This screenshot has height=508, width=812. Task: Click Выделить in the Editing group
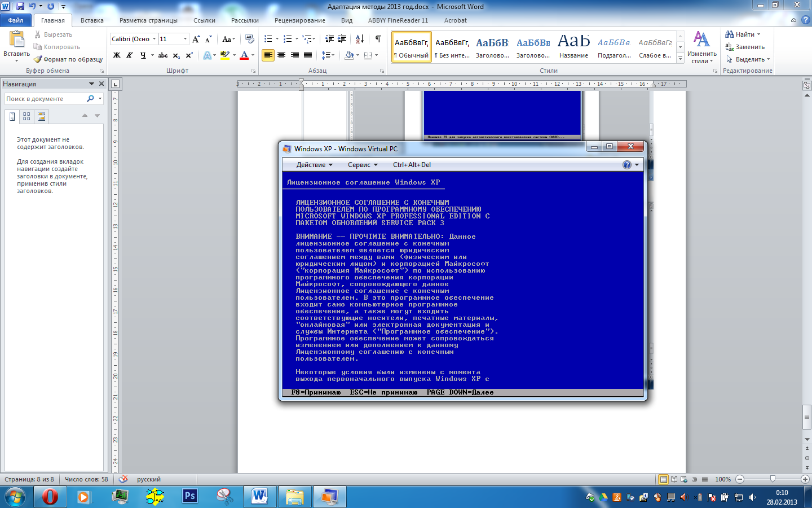pos(748,59)
